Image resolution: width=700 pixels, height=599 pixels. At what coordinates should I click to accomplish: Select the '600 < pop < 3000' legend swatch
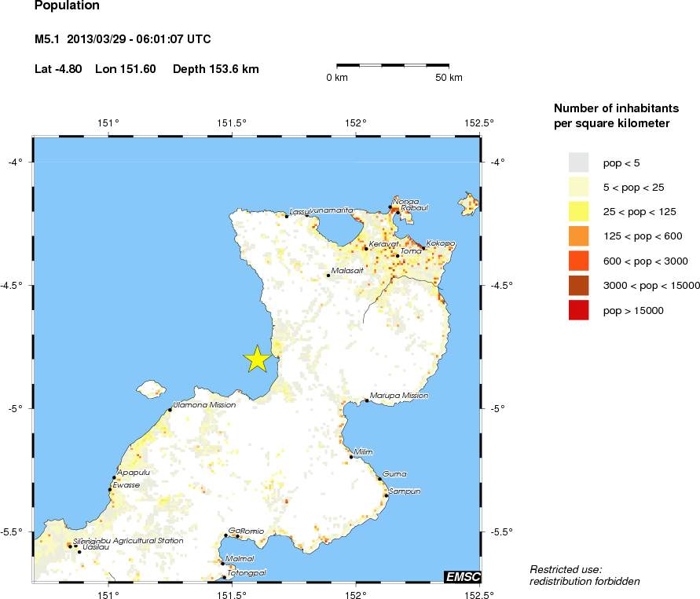tap(578, 261)
